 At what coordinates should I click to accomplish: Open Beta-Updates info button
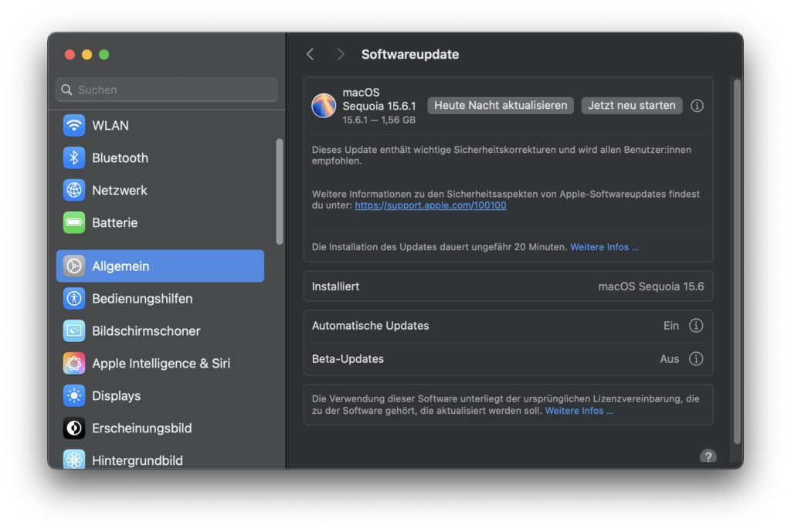(x=696, y=358)
